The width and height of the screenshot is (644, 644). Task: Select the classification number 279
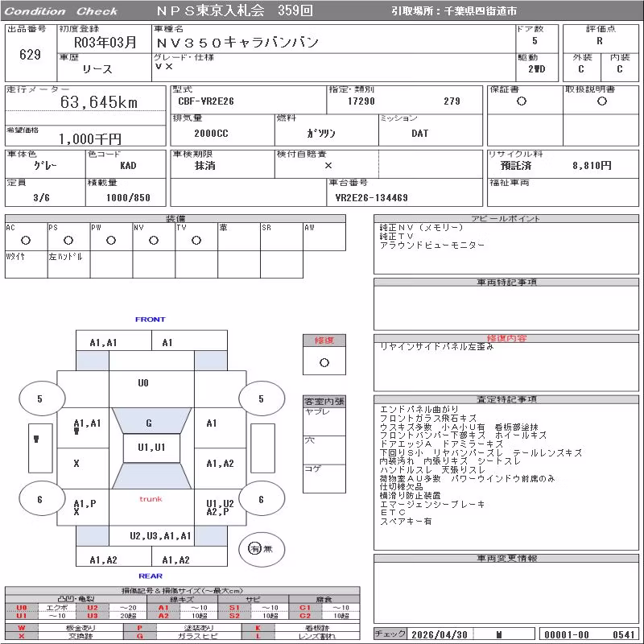click(x=452, y=101)
